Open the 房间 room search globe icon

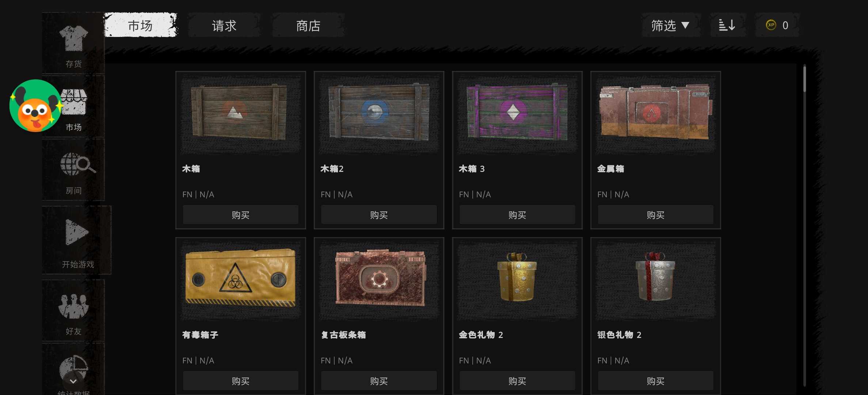point(77,164)
